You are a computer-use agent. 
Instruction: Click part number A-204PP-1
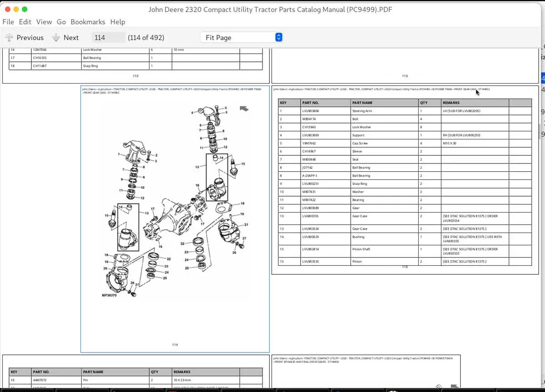coord(310,176)
